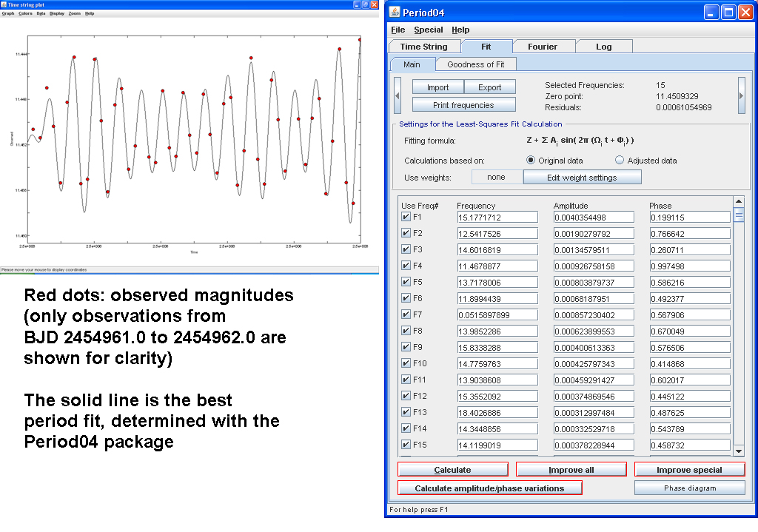Open the Special menu
758x532 pixels.
click(429, 30)
